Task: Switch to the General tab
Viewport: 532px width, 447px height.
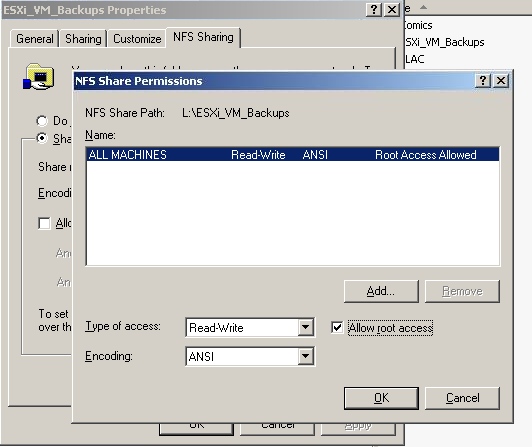Action: [35, 39]
